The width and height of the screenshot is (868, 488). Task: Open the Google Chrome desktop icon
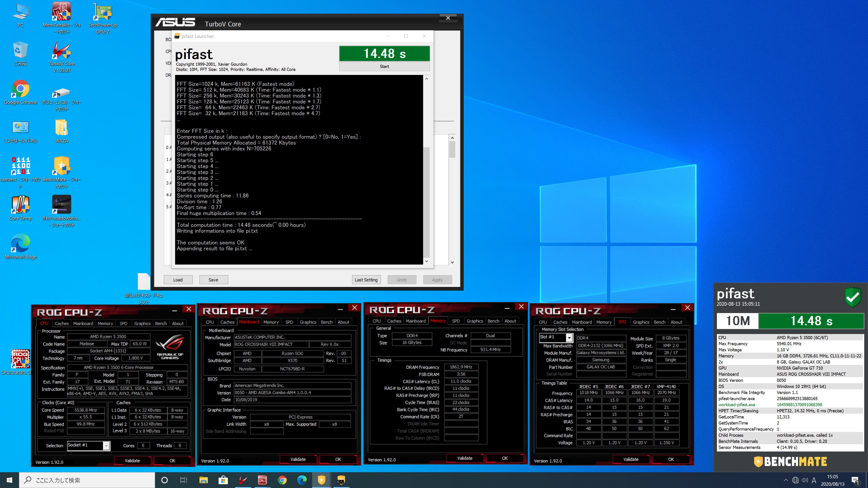(x=21, y=92)
